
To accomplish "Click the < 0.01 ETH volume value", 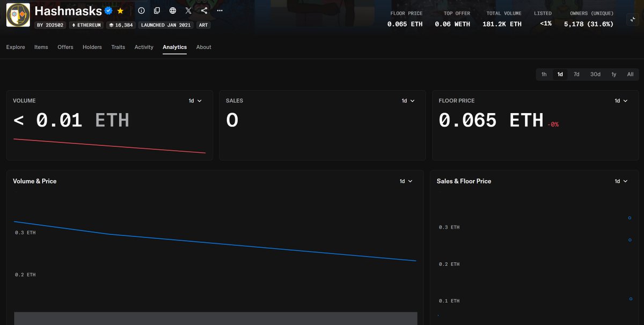I will (71, 121).
